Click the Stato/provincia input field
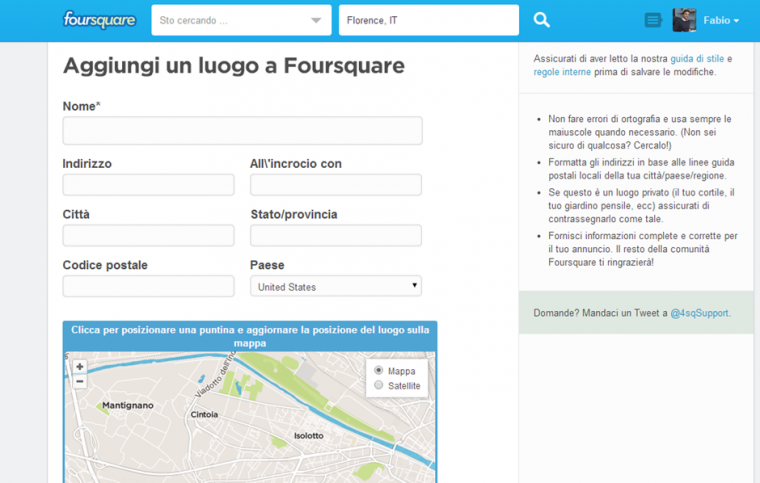The image size is (760, 483). tap(336, 235)
